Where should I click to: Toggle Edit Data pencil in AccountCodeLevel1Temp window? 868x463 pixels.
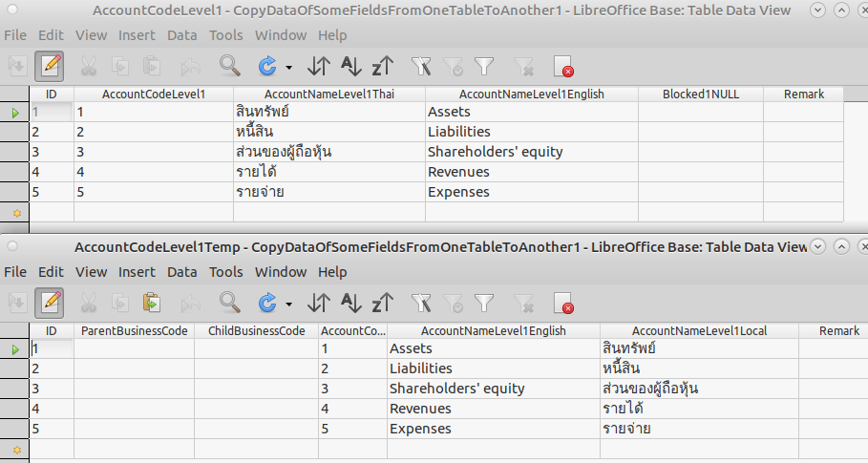click(x=50, y=304)
